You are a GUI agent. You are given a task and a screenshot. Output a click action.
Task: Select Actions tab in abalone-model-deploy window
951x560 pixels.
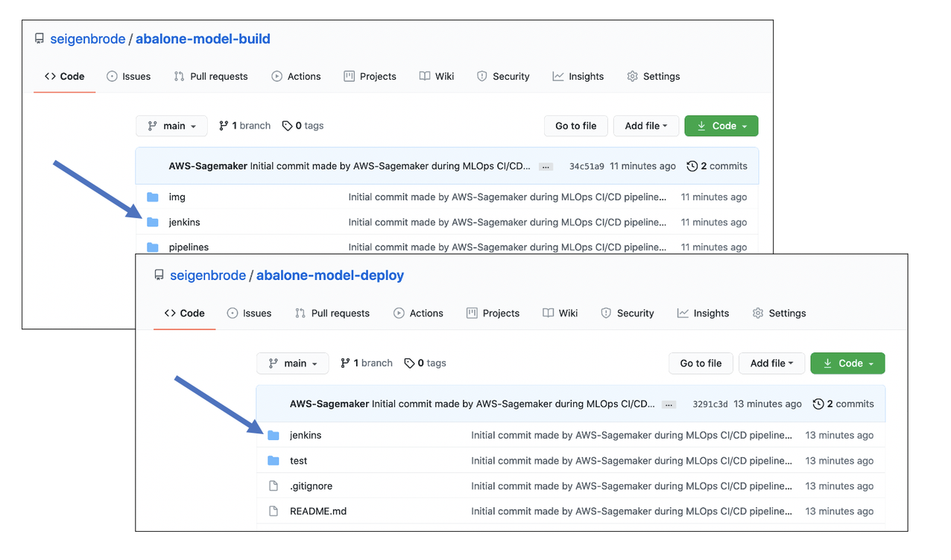(418, 313)
